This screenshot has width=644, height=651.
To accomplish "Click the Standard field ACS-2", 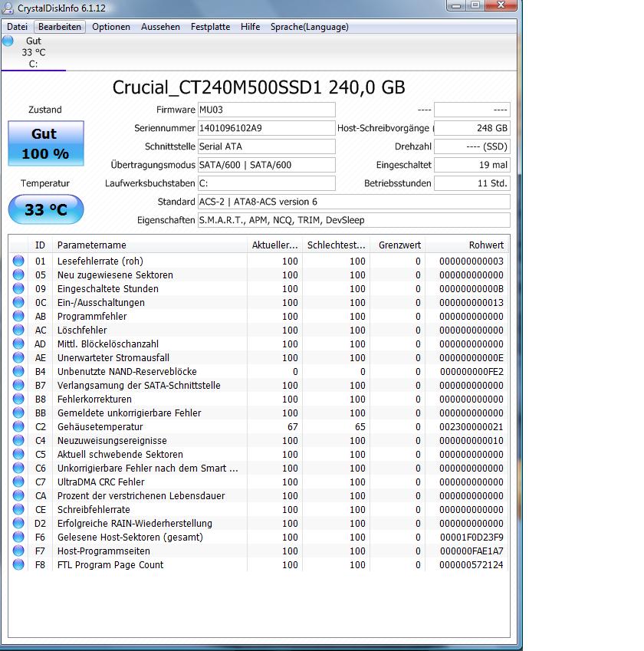I will tap(353, 202).
